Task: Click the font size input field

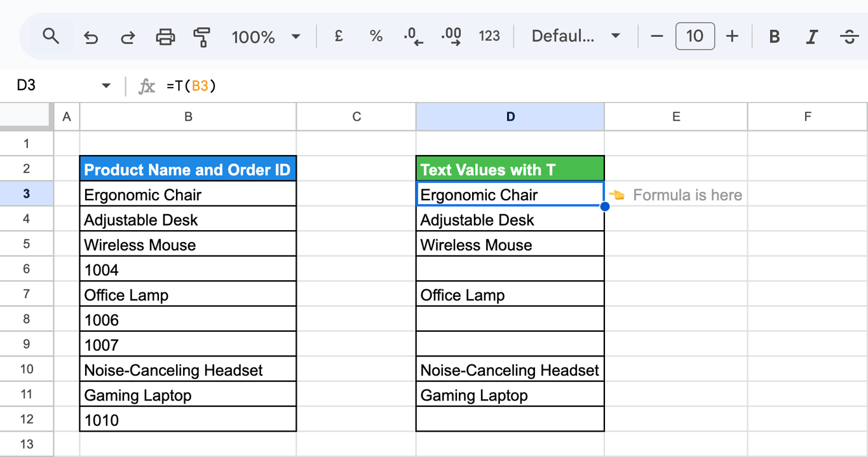Action: coord(695,37)
